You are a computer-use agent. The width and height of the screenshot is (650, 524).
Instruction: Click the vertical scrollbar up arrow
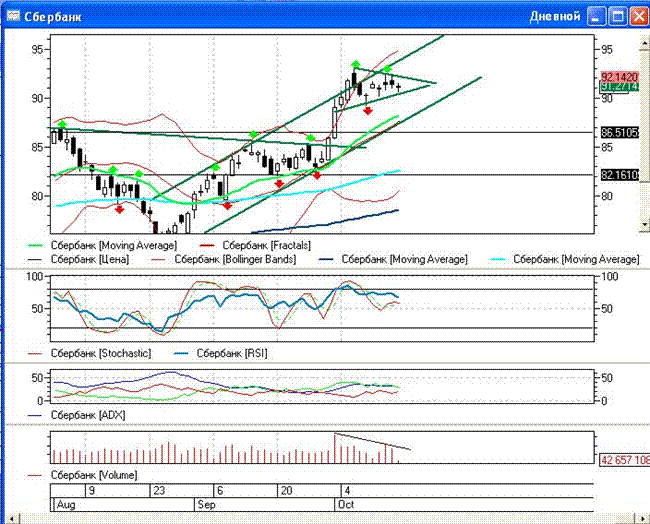pos(644,42)
